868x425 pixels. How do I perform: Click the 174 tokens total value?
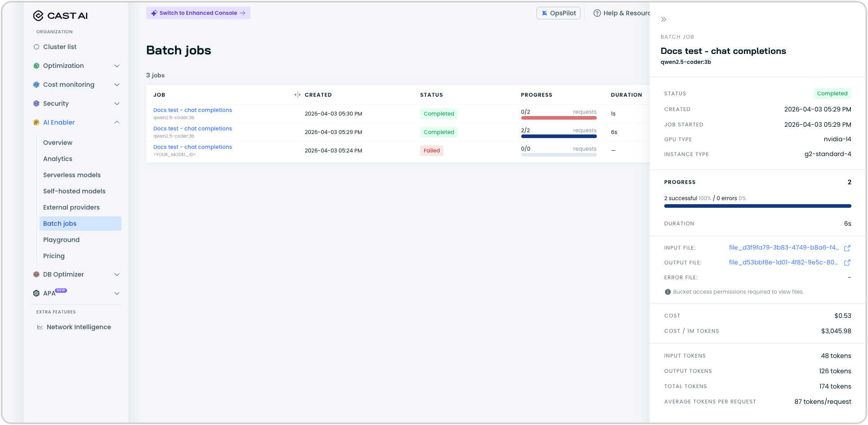pos(835,386)
